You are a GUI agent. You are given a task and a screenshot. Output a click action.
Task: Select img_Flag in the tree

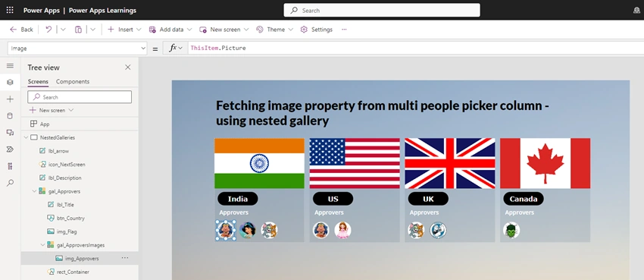(x=67, y=231)
